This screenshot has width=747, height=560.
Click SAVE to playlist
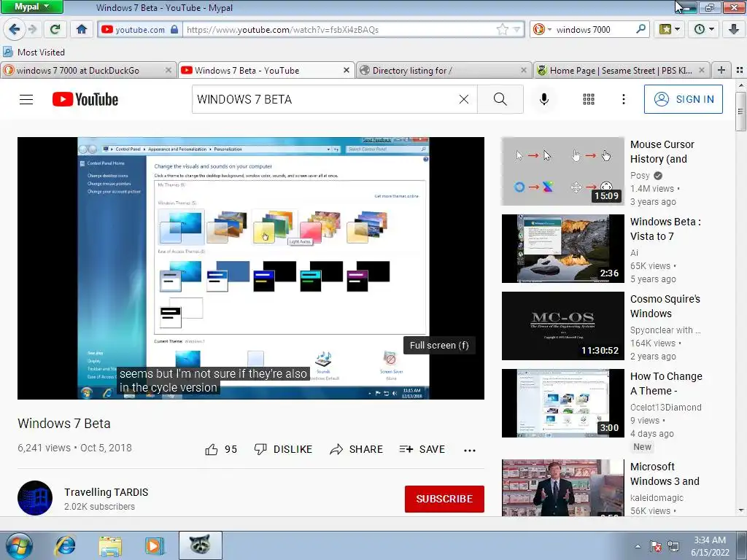coord(422,449)
